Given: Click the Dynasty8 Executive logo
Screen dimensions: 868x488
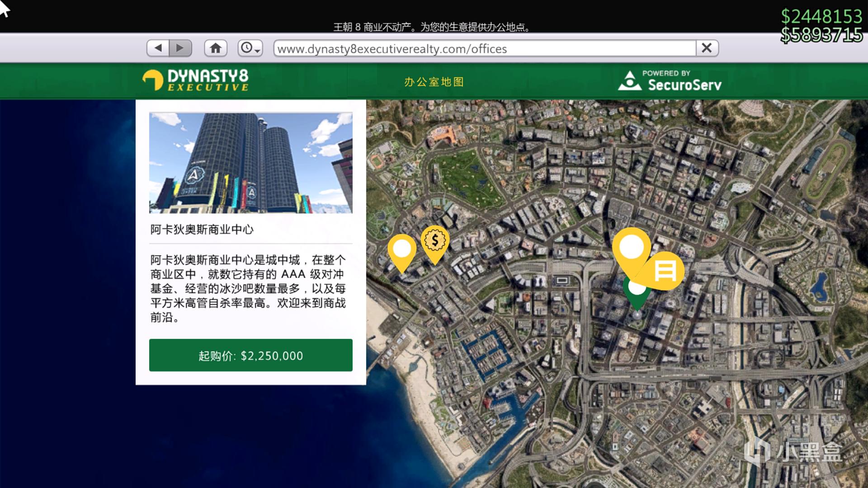Looking at the screenshot, I should coord(196,80).
